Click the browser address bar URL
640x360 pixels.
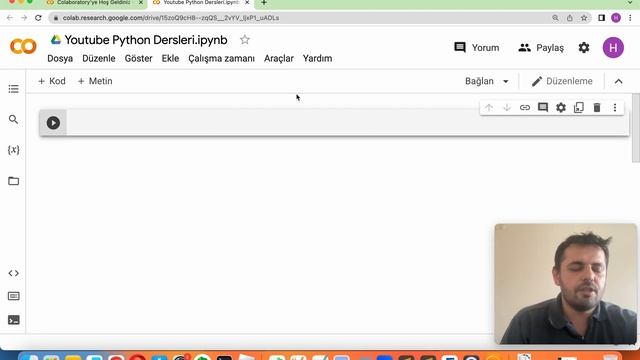(171, 18)
